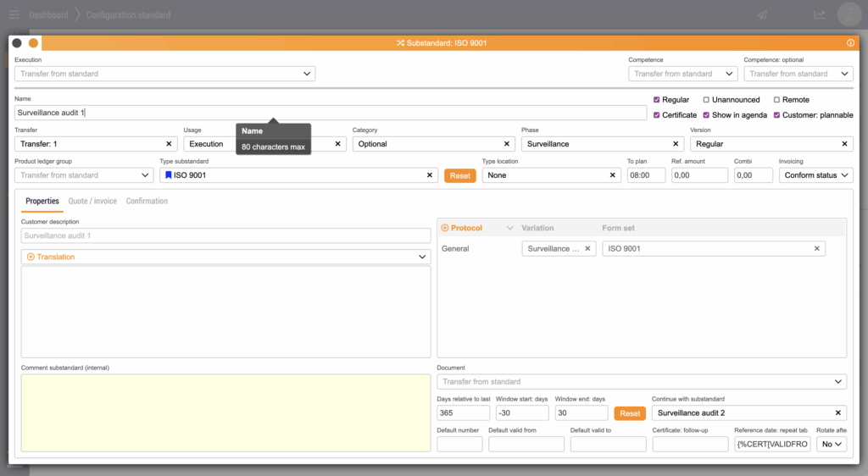Click Reset next to Window end days
Viewport: 868px width, 476px height.
(x=629, y=413)
